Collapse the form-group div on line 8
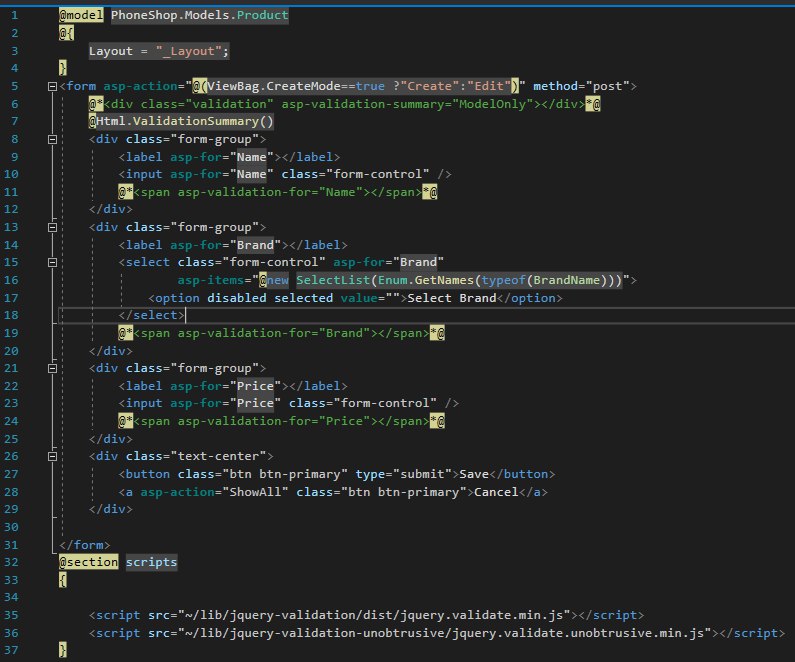The height and width of the screenshot is (662, 795). 52,139
